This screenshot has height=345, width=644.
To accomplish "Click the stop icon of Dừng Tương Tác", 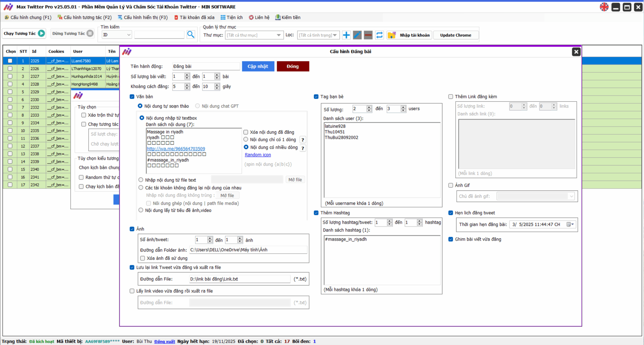I will [90, 33].
